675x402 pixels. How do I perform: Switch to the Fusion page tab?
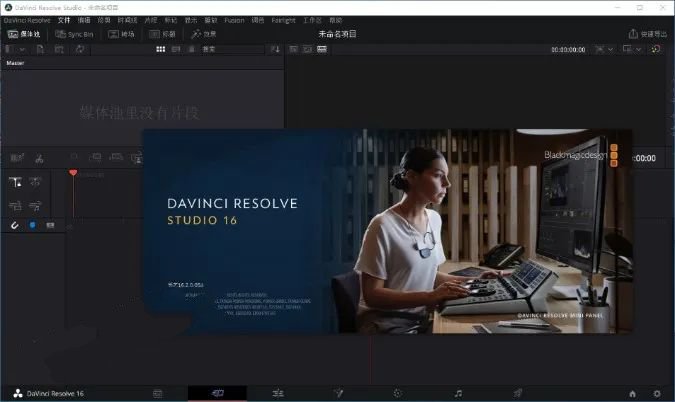(339, 393)
